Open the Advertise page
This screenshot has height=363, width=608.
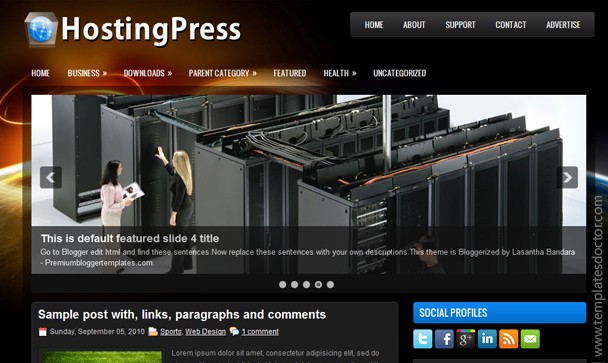pos(563,25)
